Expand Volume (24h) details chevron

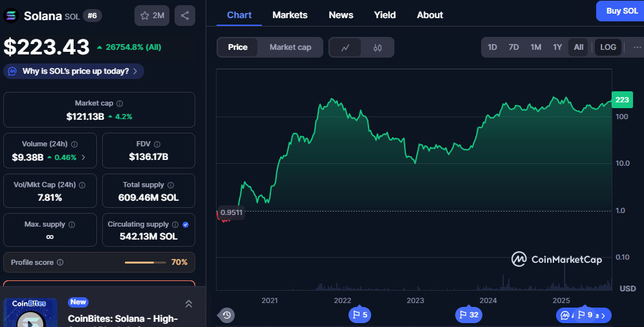click(x=83, y=157)
